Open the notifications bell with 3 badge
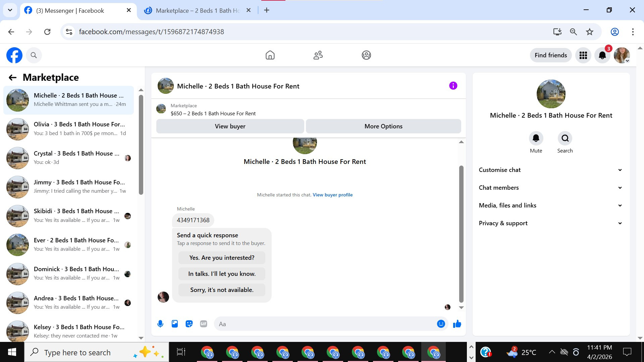Viewport: 644px width, 362px height. coord(602,55)
